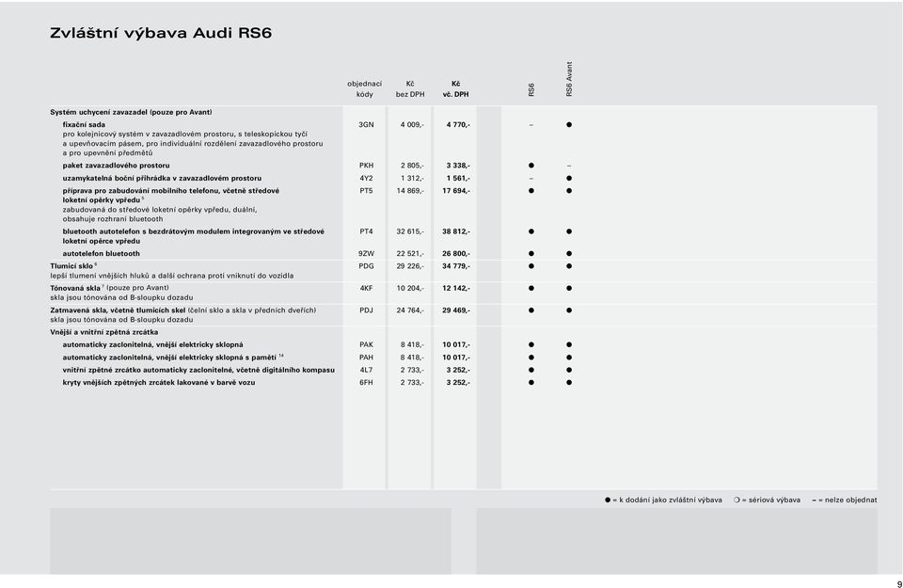Click price 14 869,- without VAT
Screen dimensions: 903x588
point(411,191)
